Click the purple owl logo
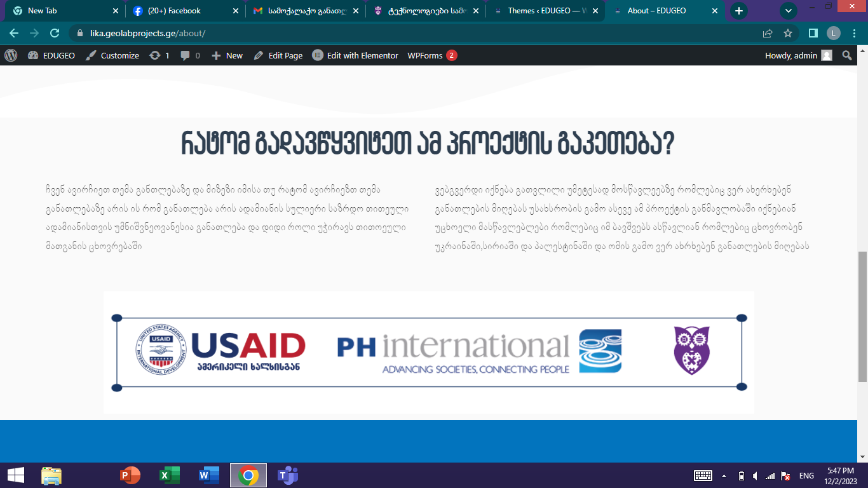868x488 pixels. 692,351
